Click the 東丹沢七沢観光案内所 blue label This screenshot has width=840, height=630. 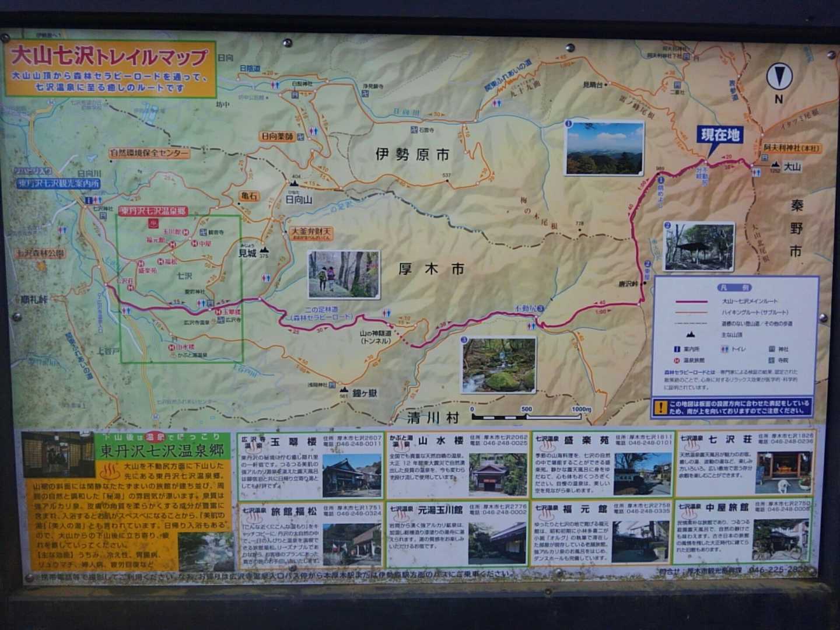tap(58, 183)
